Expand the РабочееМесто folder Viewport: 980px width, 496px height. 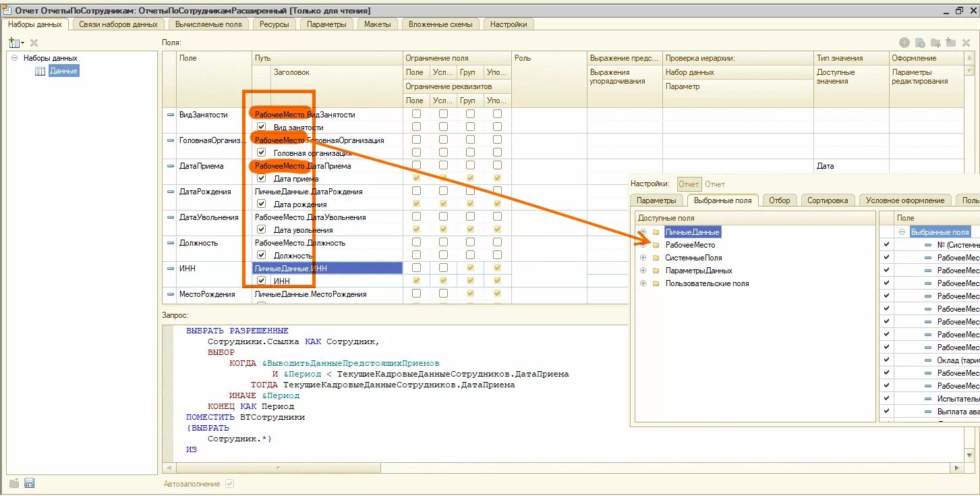[x=643, y=245]
